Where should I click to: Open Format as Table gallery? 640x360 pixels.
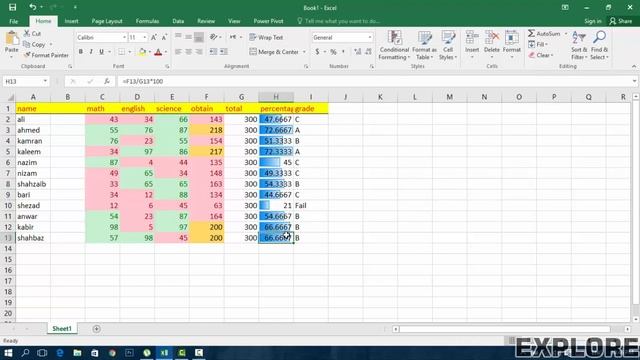pyautogui.click(x=424, y=45)
